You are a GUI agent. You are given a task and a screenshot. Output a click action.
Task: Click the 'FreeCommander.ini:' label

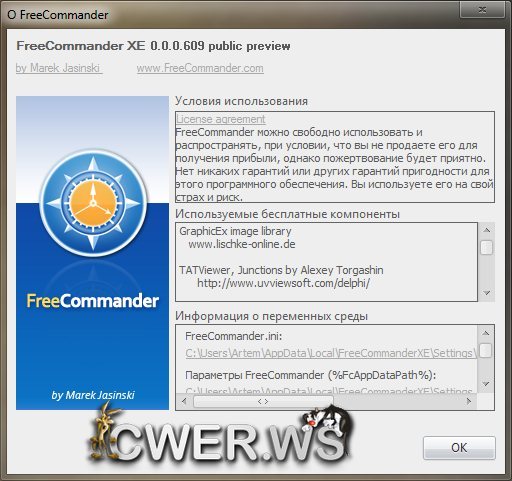pyautogui.click(x=234, y=336)
